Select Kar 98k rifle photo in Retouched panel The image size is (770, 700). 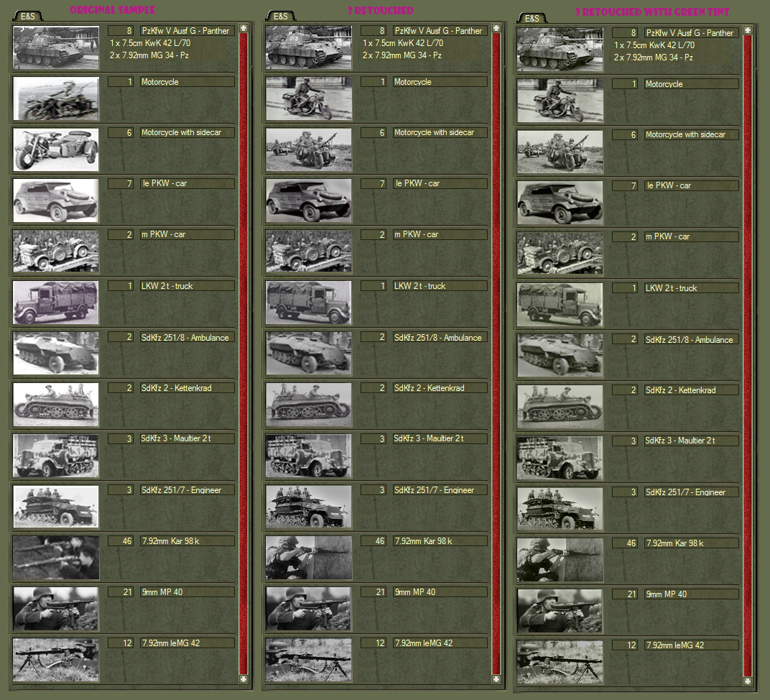(309, 558)
